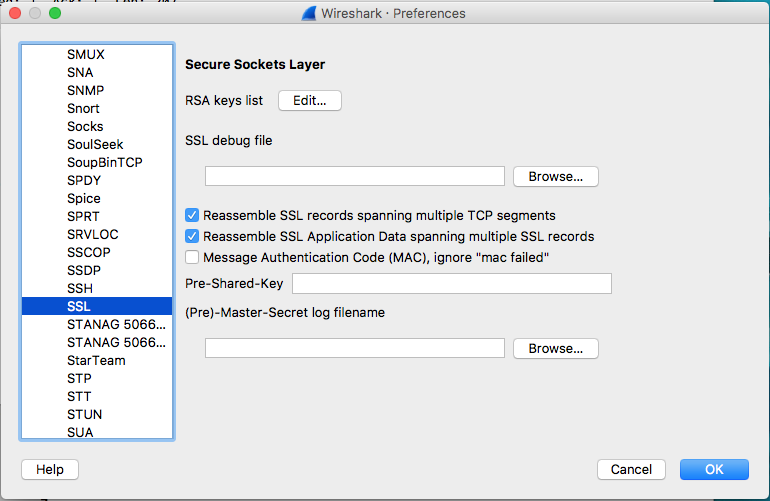
Task: Pick the STUN protocol entry
Action: click(x=84, y=414)
